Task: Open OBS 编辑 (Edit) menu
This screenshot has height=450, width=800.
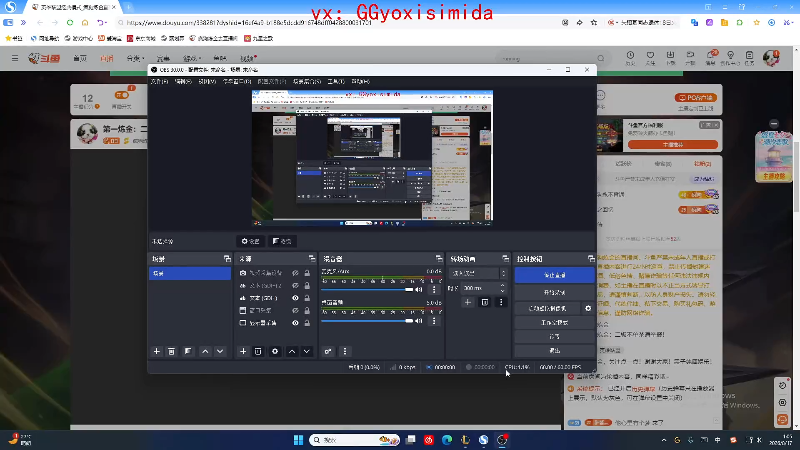Action: pyautogui.click(x=183, y=82)
